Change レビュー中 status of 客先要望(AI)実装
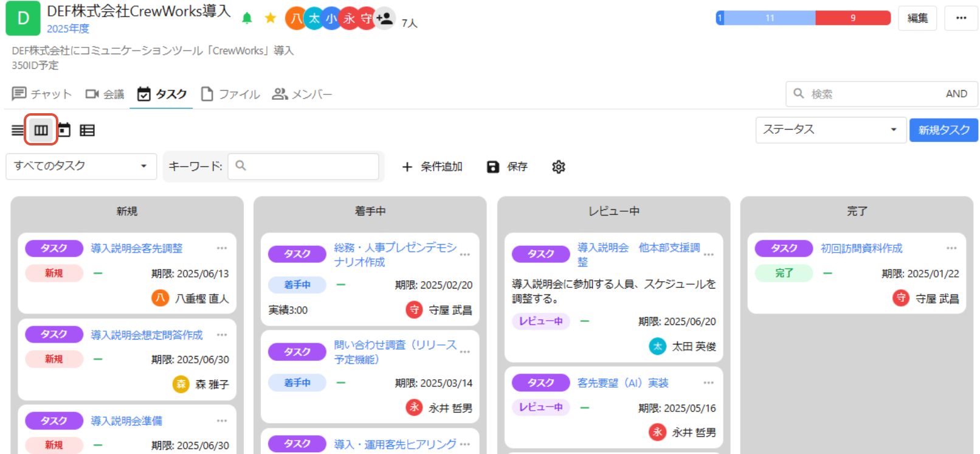This screenshot has height=454, width=980. [x=541, y=407]
